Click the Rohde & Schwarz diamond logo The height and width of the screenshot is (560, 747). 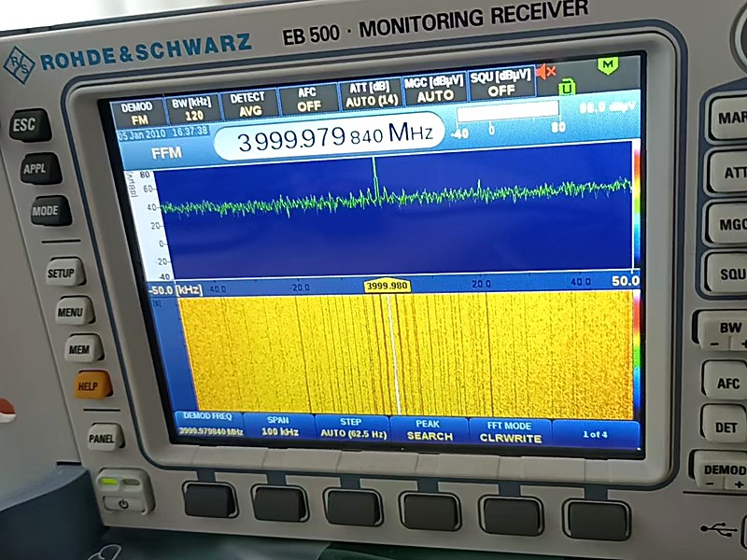point(19,65)
